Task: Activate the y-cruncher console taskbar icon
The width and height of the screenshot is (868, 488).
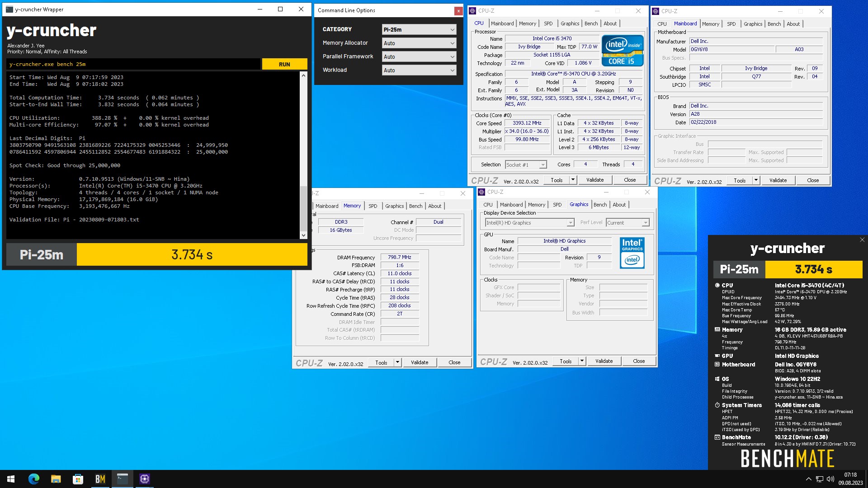Action: click(122, 479)
